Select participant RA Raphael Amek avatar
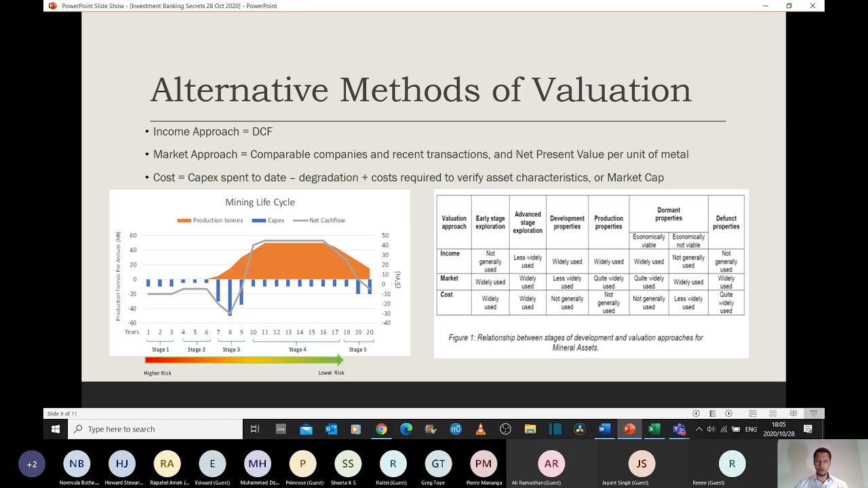868x488 pixels. (x=167, y=464)
